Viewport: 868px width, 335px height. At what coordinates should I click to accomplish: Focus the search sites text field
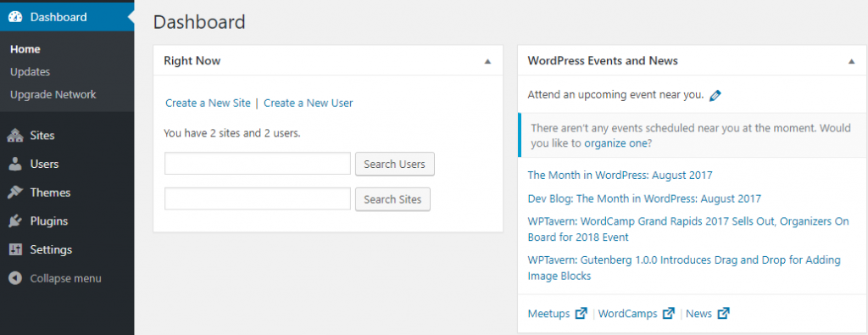pos(258,199)
